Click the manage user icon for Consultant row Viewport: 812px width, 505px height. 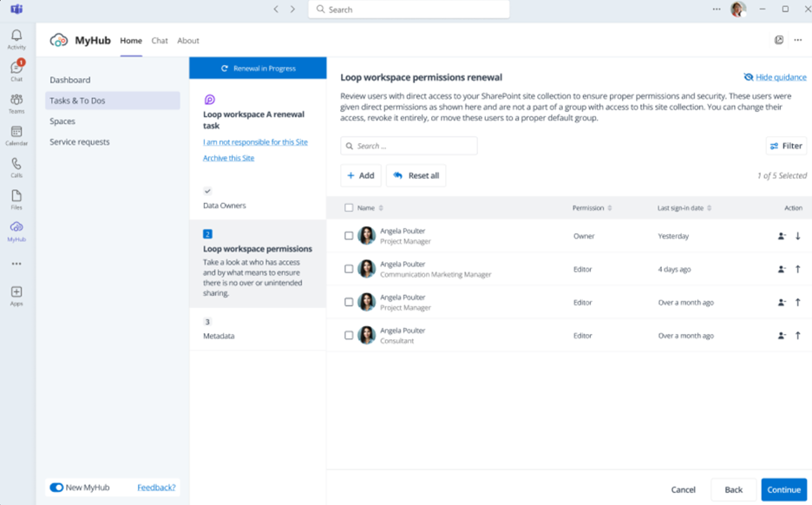pos(782,336)
